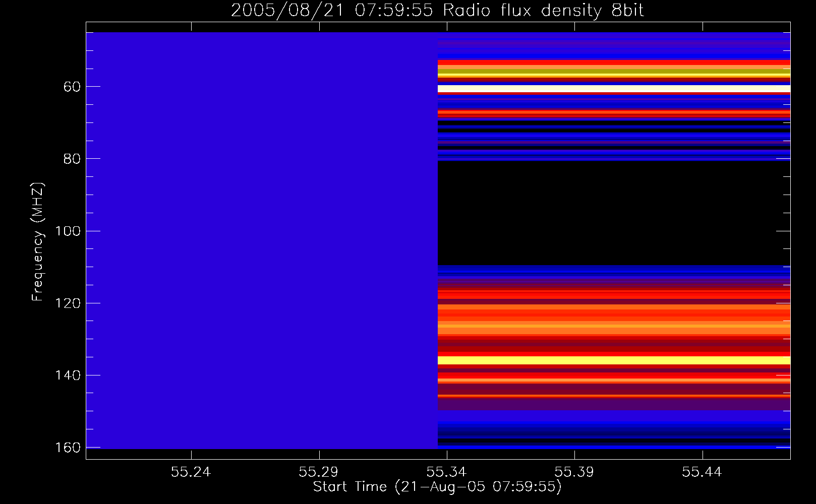Click the x-axis tick value 55.39
The width and height of the screenshot is (816, 504).
574,472
